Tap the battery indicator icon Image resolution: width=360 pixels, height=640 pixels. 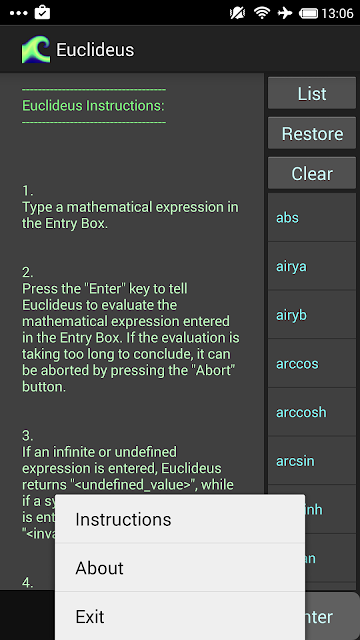point(309,13)
